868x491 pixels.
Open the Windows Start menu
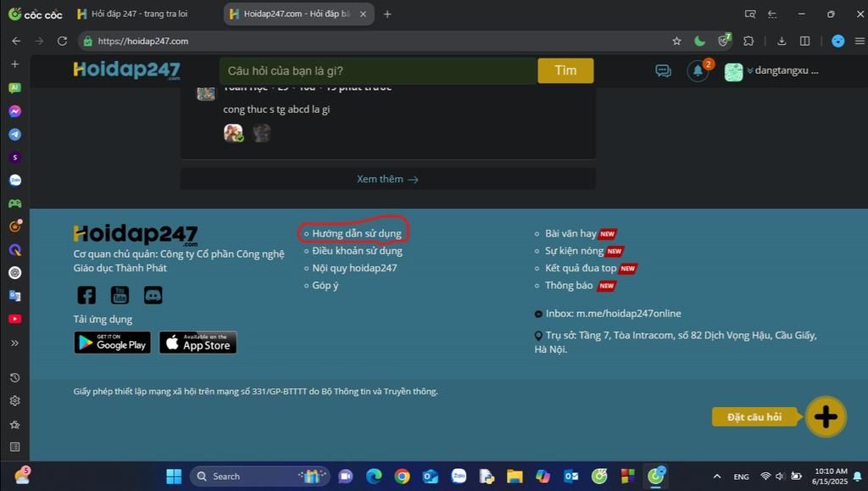click(x=174, y=476)
